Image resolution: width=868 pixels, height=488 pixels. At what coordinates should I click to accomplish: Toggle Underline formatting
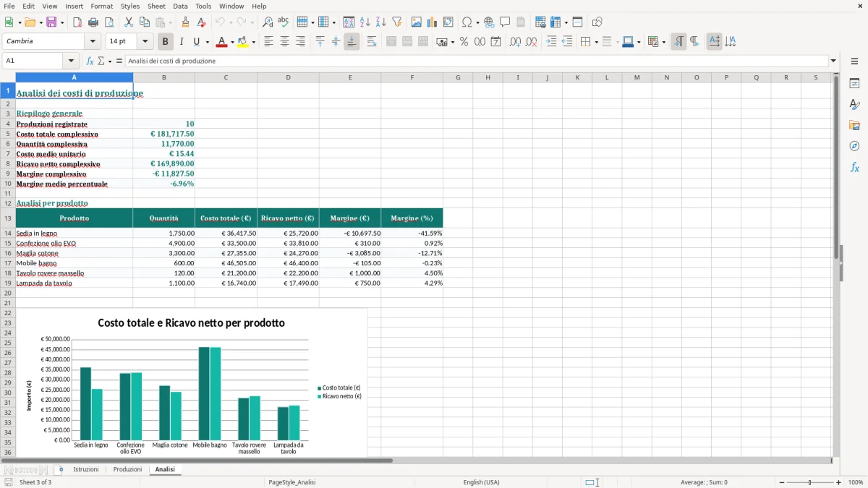197,42
